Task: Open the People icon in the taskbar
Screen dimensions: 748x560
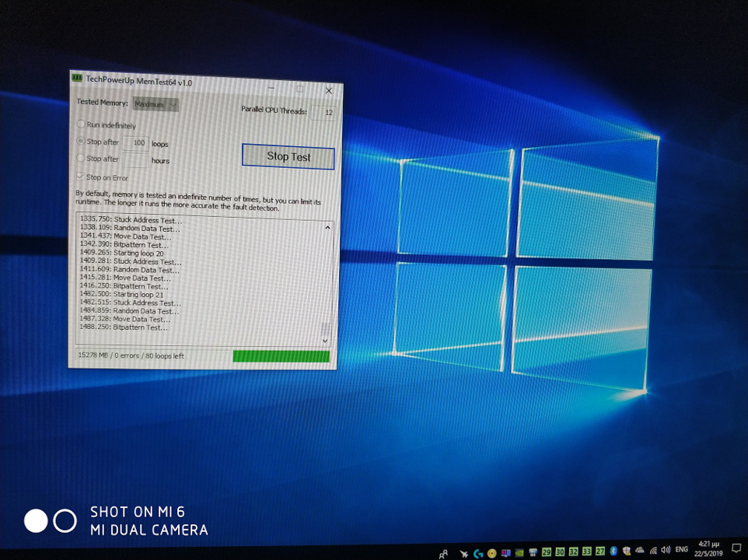Action: pyautogui.click(x=444, y=554)
